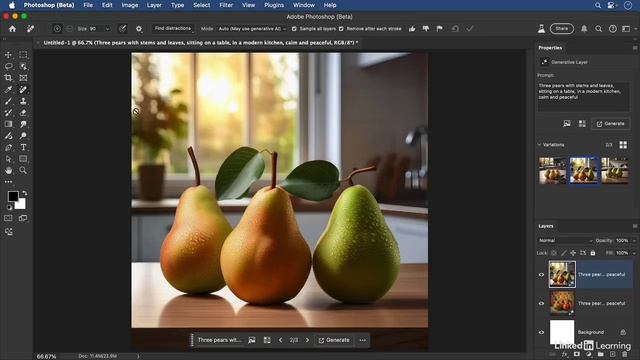Select the Eyedropper tool
Image resolution: width=640 pixels, height=360 pixels.
point(8,89)
